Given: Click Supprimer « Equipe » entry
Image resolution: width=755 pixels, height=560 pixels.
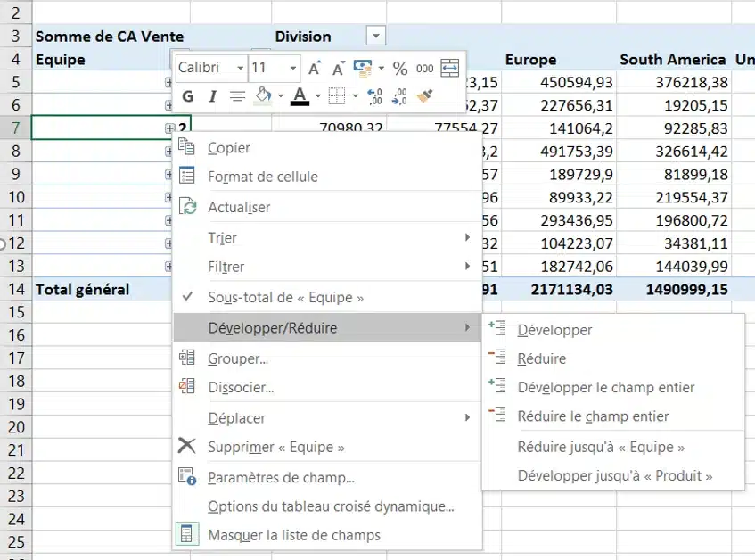Looking at the screenshot, I should tap(327, 447).
